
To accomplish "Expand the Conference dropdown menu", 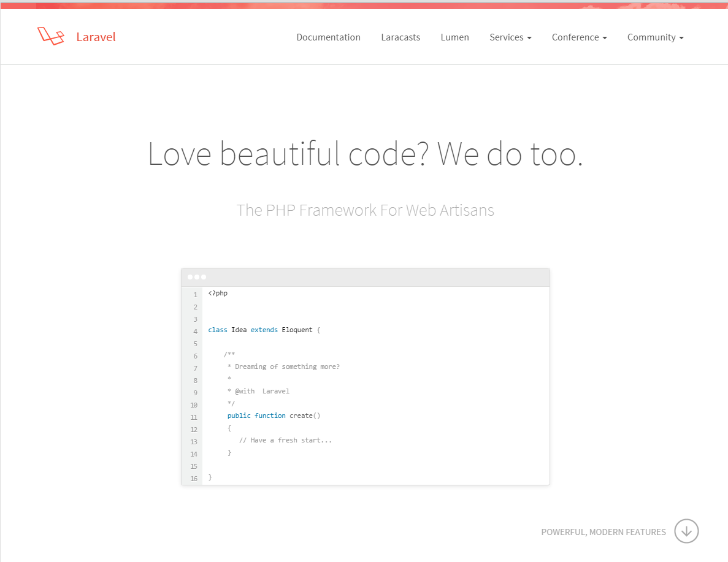I will (x=579, y=37).
